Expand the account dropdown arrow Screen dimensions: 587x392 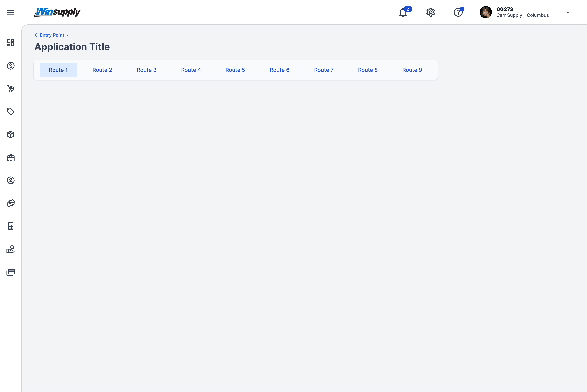[568, 12]
